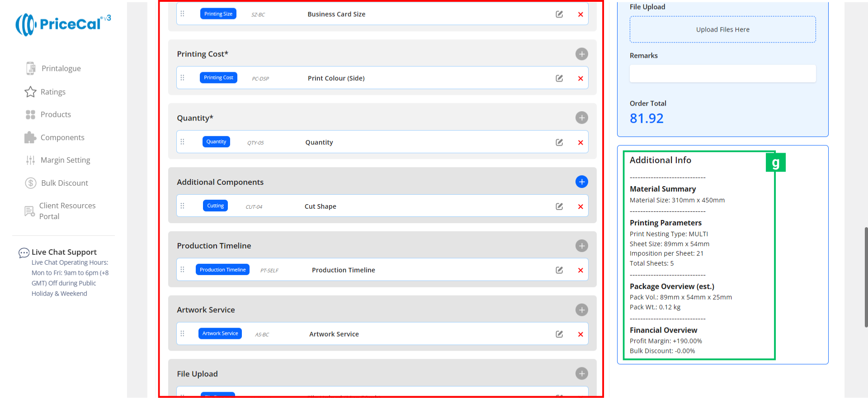868x398 pixels.
Task: Remove the Production Timeline component
Action: coord(580,271)
